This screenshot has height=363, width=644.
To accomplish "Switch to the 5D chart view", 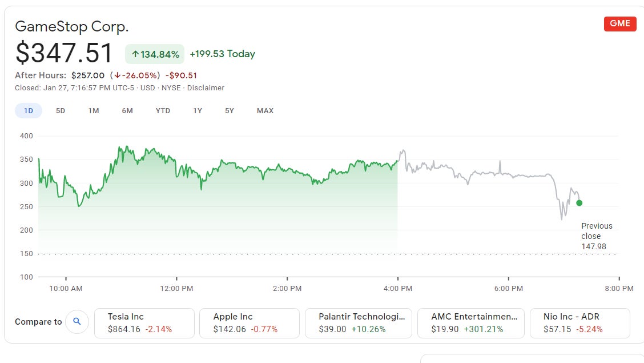I will 61,110.
